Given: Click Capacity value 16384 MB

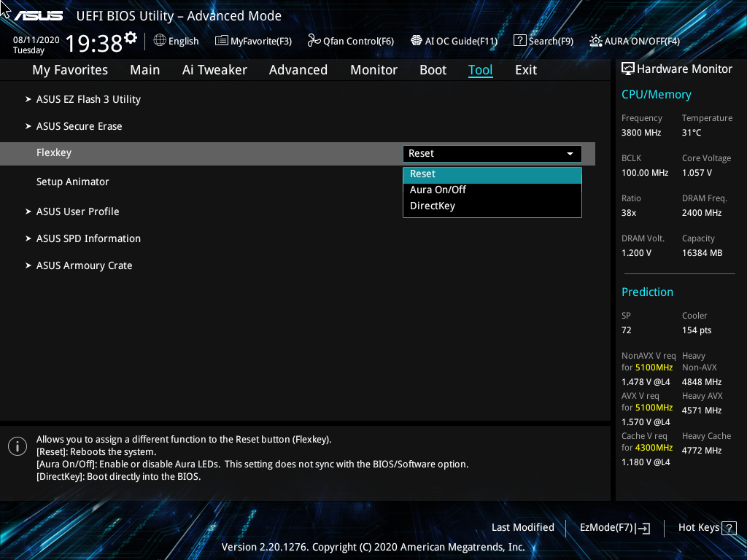Looking at the screenshot, I should click(x=702, y=253).
